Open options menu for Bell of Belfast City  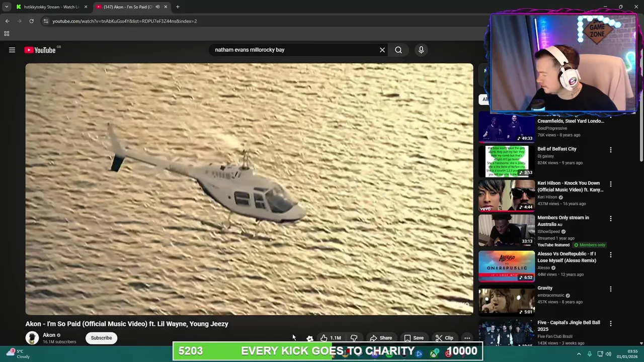point(611,150)
